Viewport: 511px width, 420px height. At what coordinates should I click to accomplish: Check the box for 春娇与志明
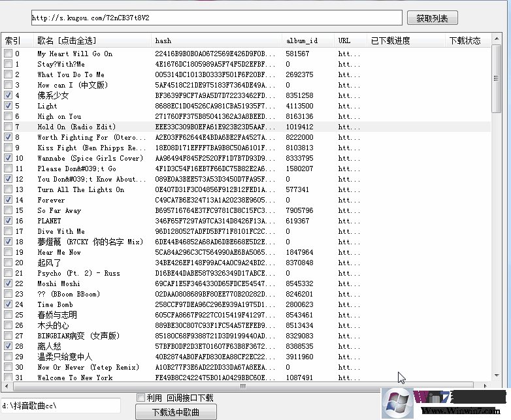coord(8,315)
